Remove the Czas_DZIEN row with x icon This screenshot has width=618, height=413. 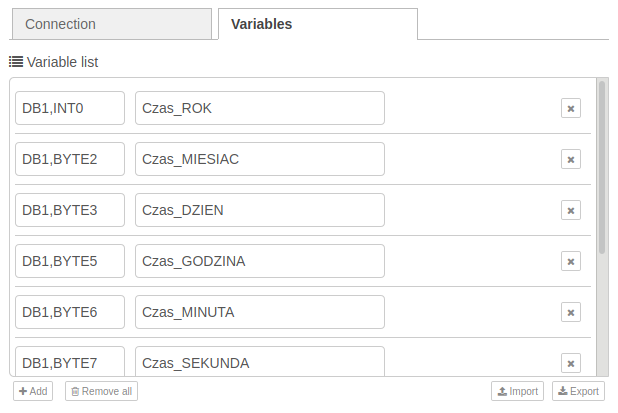[x=571, y=210]
